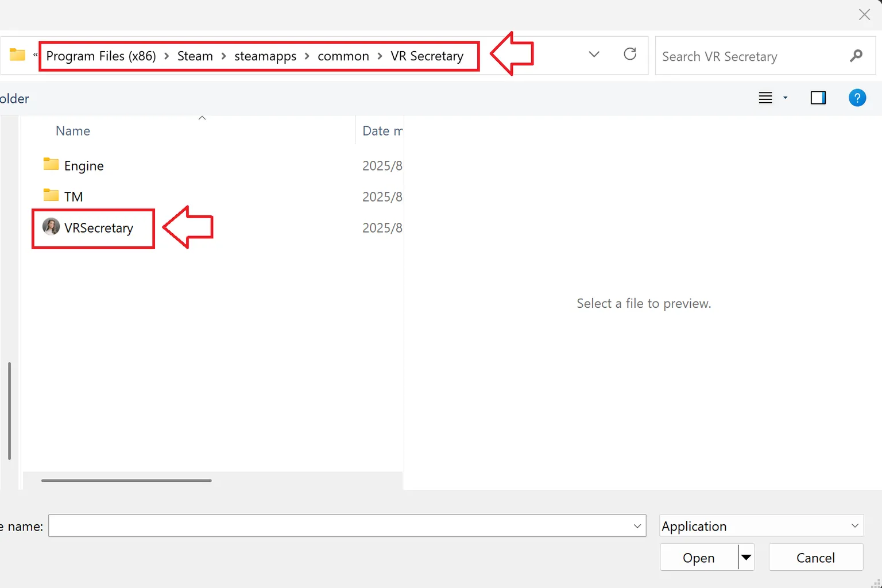This screenshot has height=588, width=882.
Task: Go to the common breadcrumb segment
Action: [x=343, y=56]
